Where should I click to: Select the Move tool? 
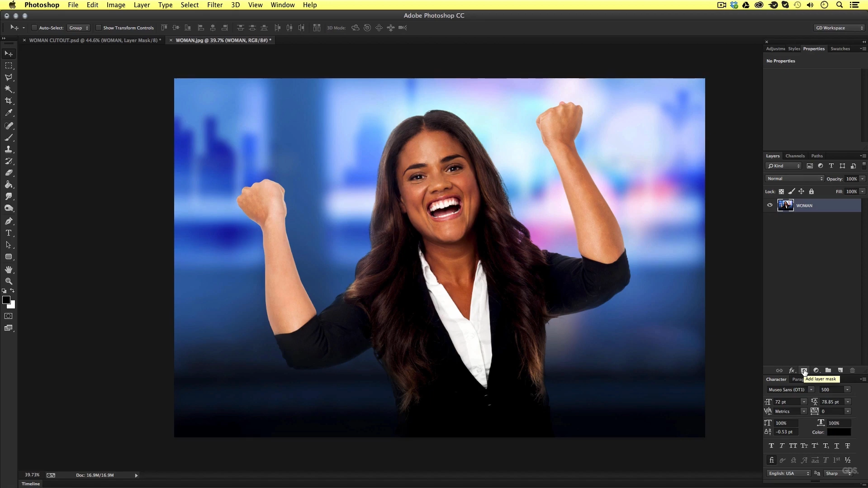[9, 53]
